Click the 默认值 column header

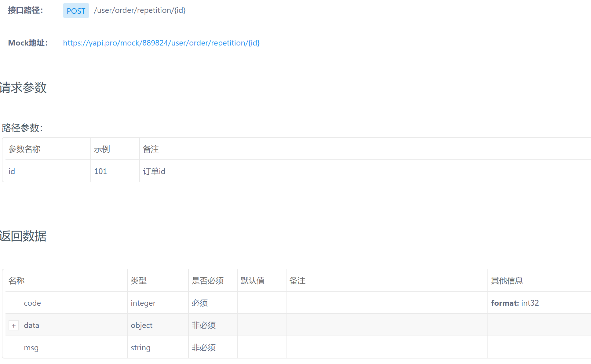[253, 281]
